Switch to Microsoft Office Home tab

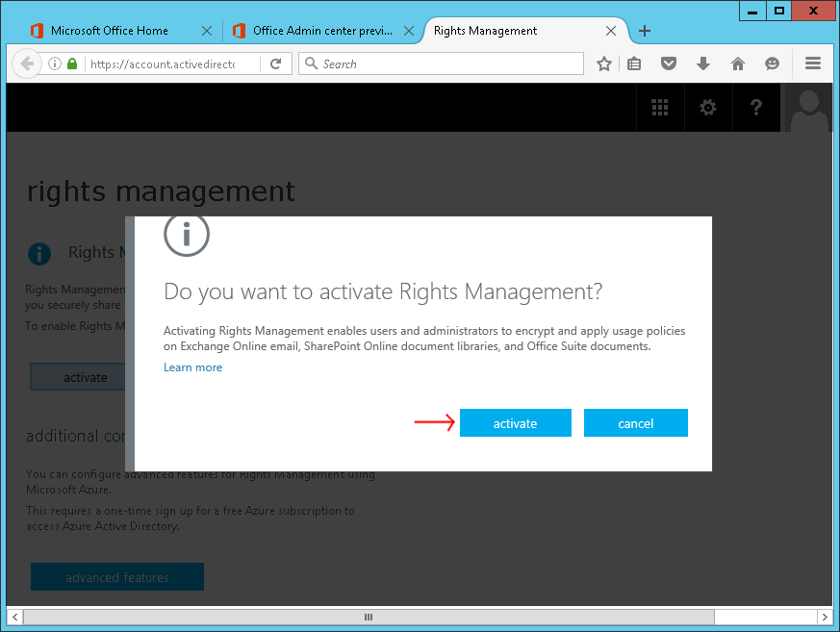coord(110,31)
